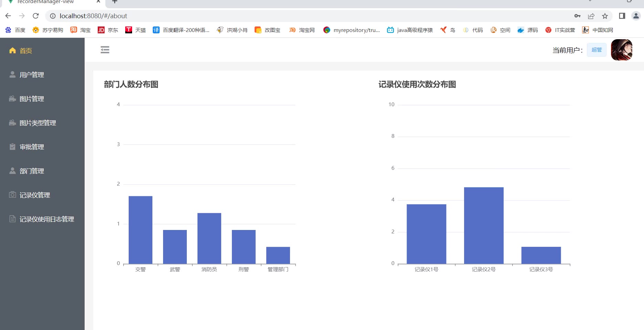Open the 源码 bookmark

[528, 30]
